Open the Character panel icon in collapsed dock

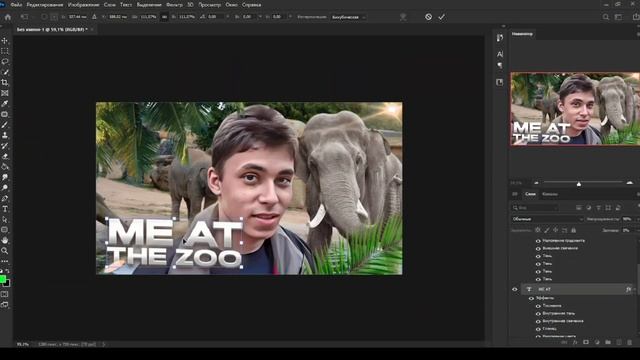[x=500, y=54]
